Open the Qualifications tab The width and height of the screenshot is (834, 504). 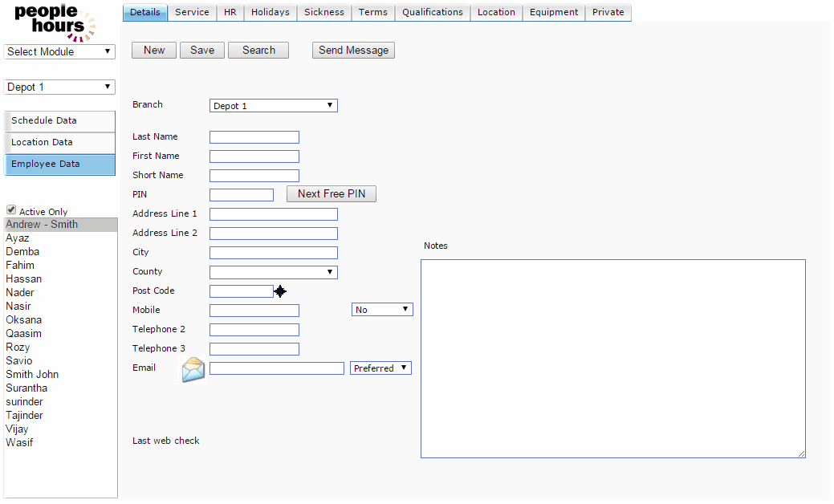[x=433, y=13]
